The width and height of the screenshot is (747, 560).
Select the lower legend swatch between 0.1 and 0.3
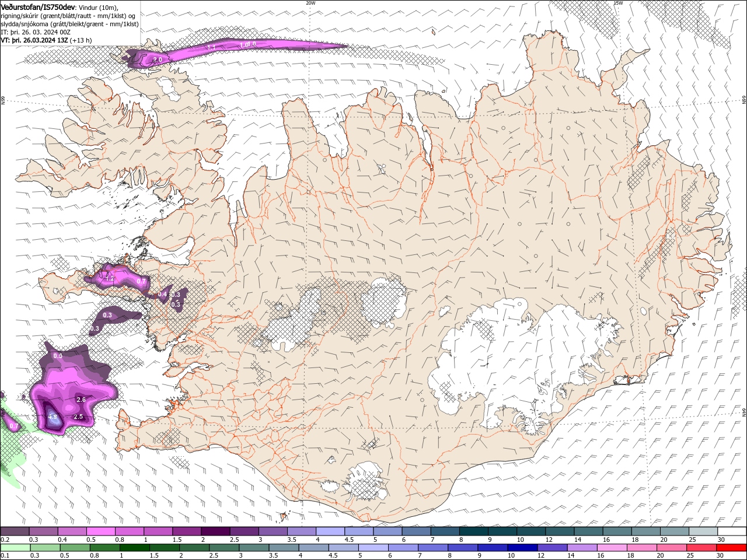pos(15,548)
